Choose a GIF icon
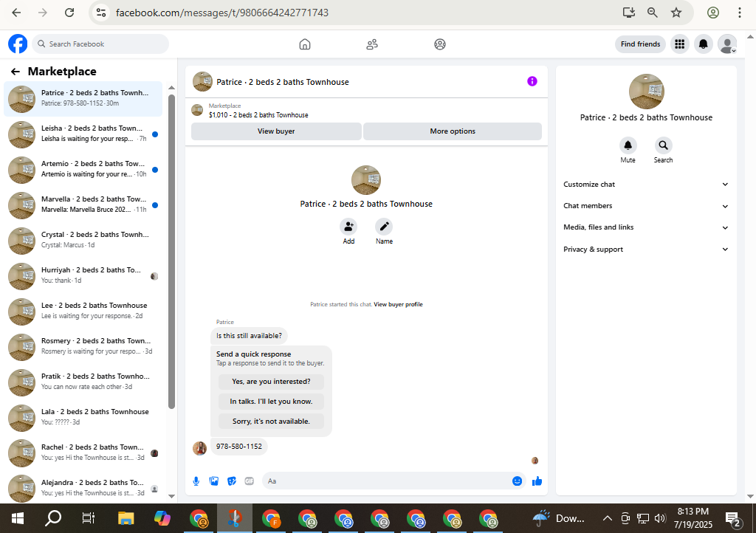Image resolution: width=756 pixels, height=533 pixels. coord(250,481)
